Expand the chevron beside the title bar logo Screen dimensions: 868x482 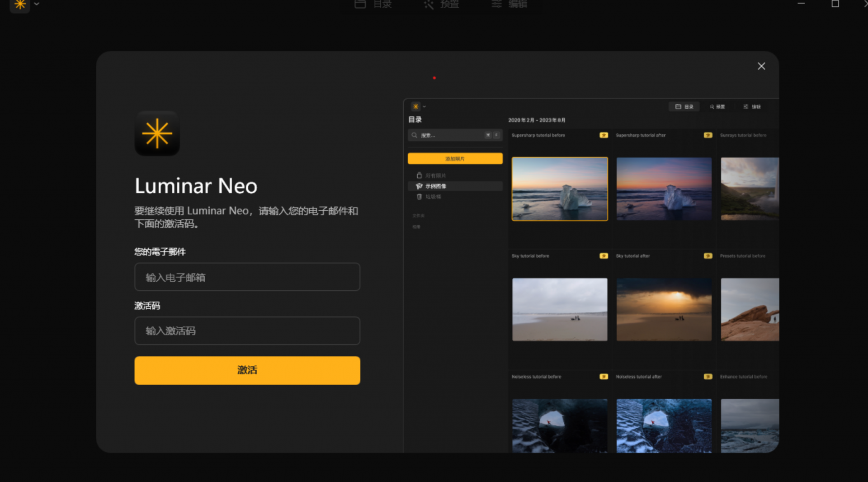pyautogui.click(x=37, y=4)
